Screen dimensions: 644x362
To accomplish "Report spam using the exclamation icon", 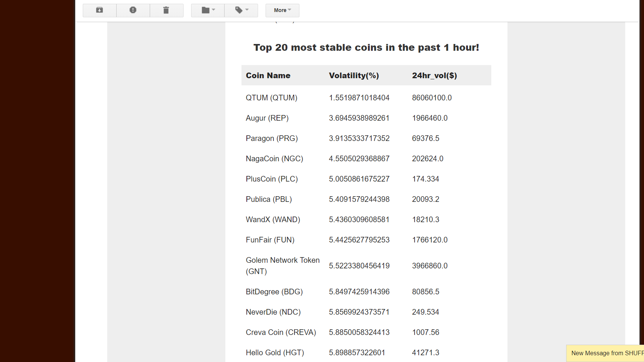I will (133, 10).
